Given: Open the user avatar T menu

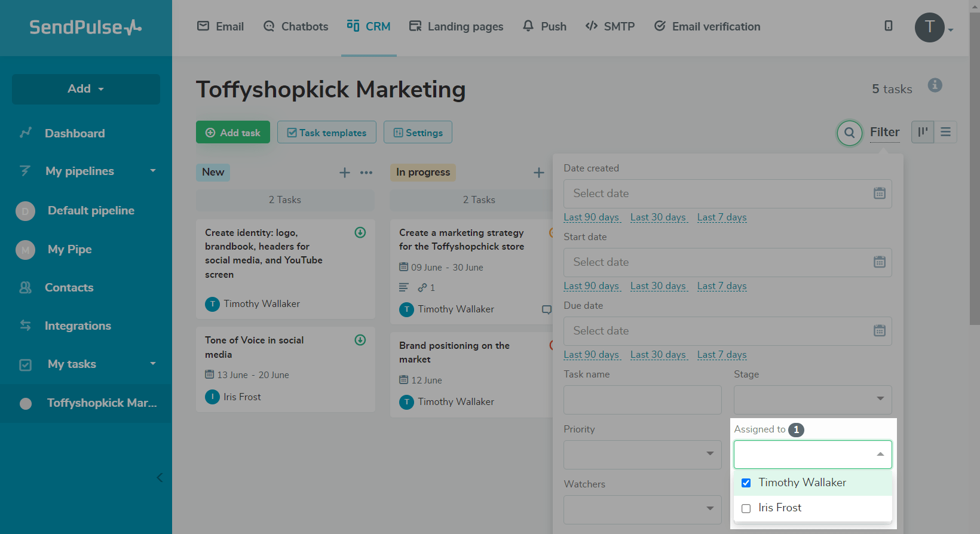Looking at the screenshot, I should click(x=929, y=27).
